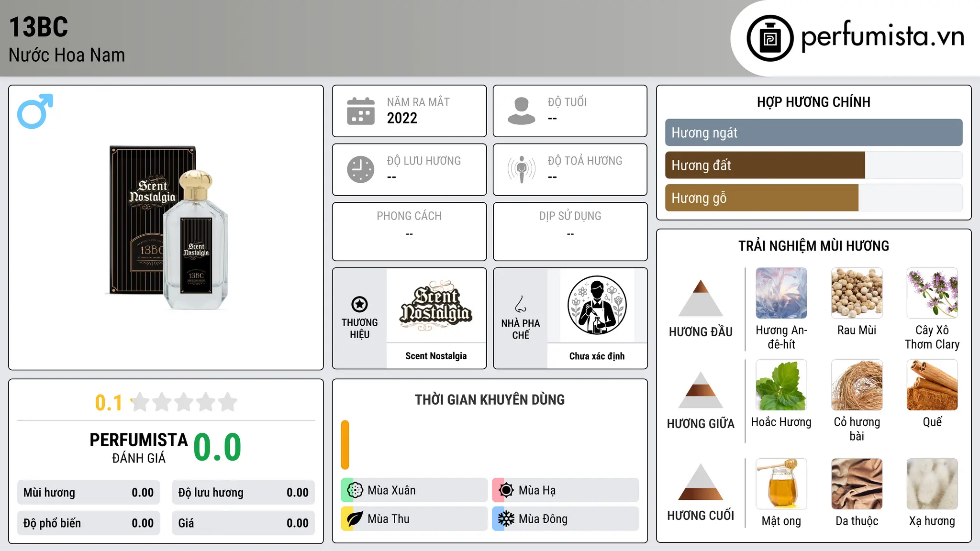Open the Cỏ hương bài note image

click(x=857, y=385)
